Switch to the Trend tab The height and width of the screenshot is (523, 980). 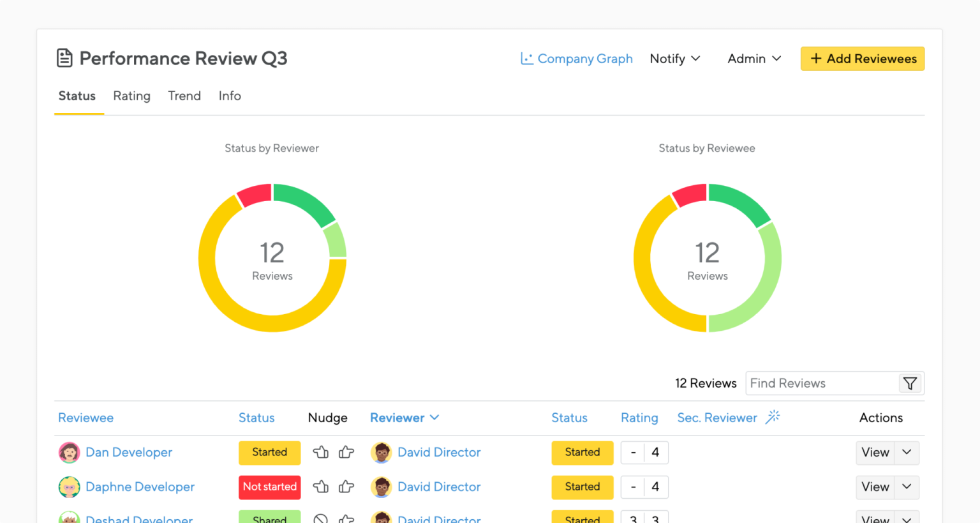click(x=184, y=96)
